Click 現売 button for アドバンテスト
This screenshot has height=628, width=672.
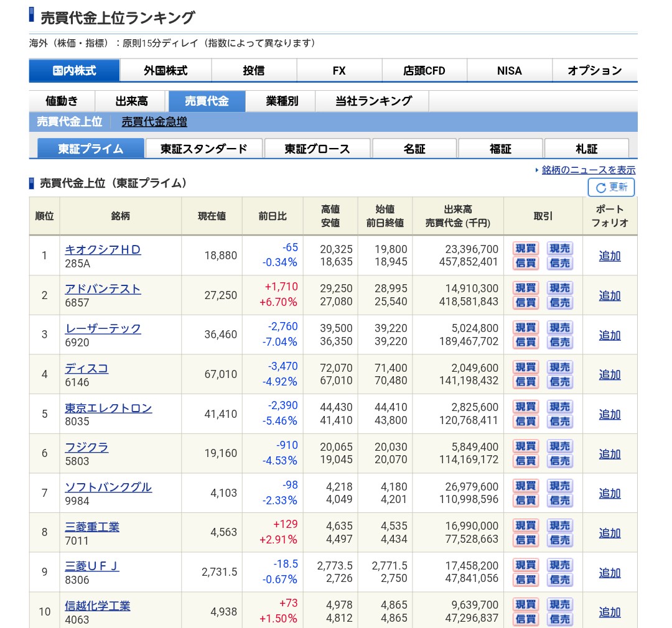point(559,288)
